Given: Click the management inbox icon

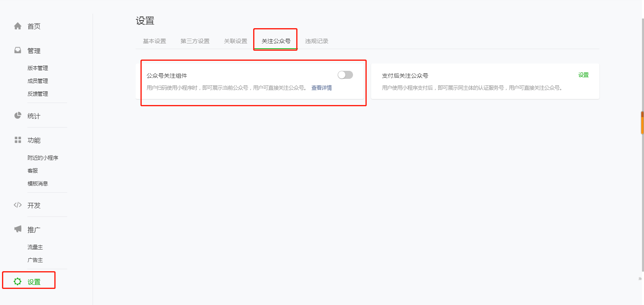Looking at the screenshot, I should 18,50.
